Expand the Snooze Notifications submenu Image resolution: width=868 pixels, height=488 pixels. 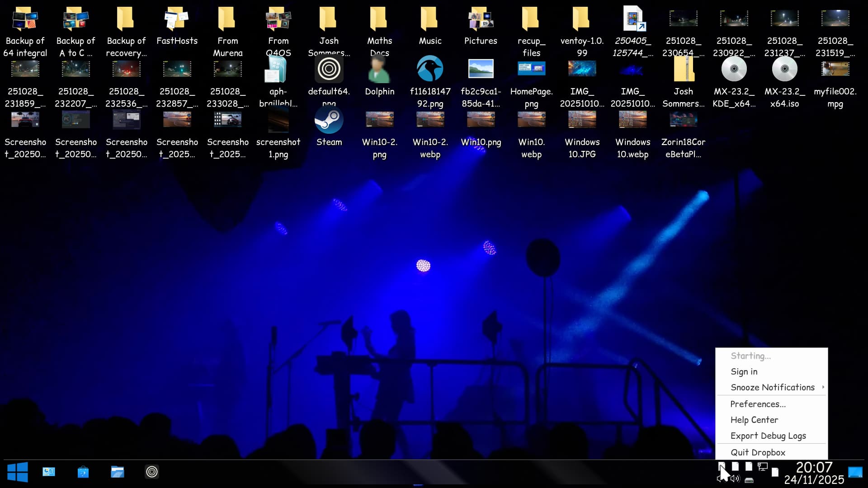(772, 387)
